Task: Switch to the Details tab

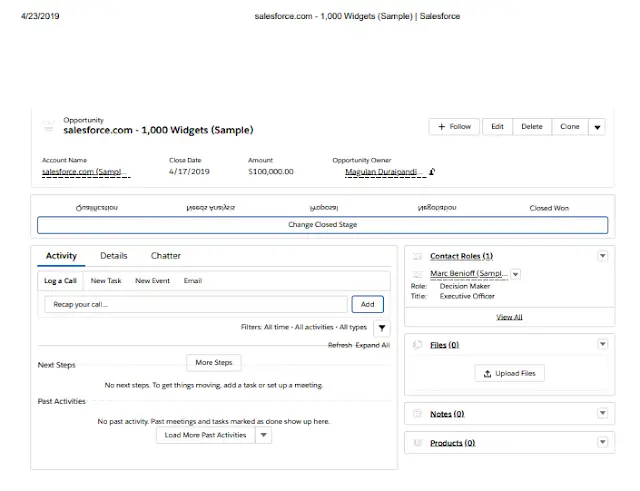Action: point(113,256)
